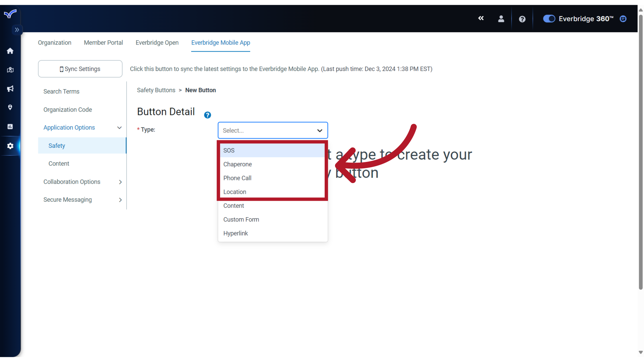
Task: Click the Safety Buttons breadcrumb link
Action: coord(156,90)
